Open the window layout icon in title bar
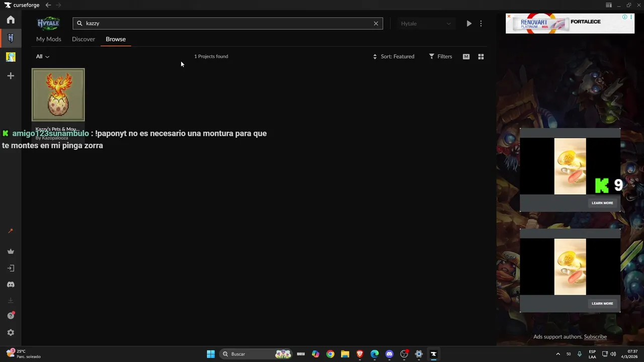Image resolution: width=644 pixels, height=362 pixels. point(609,5)
